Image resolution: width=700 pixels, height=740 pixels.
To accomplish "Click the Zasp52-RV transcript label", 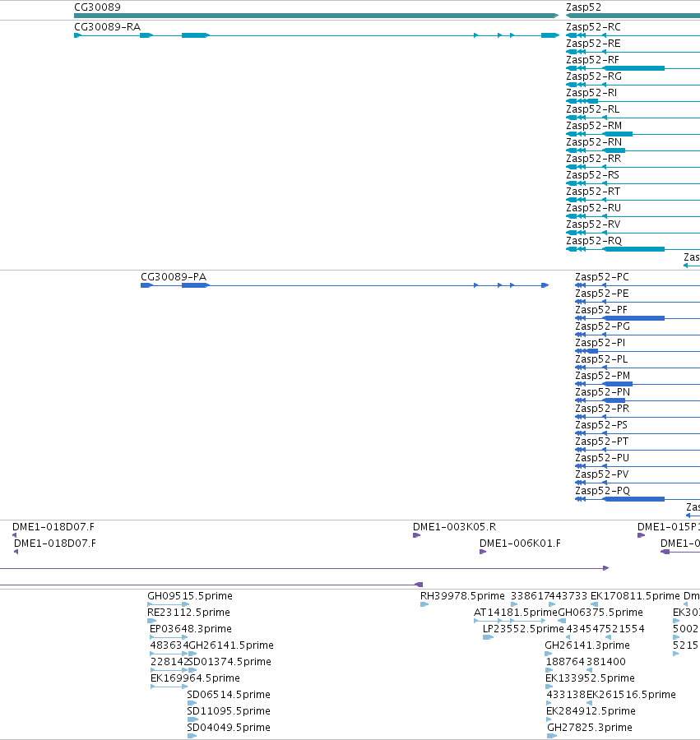I will pyautogui.click(x=593, y=224).
